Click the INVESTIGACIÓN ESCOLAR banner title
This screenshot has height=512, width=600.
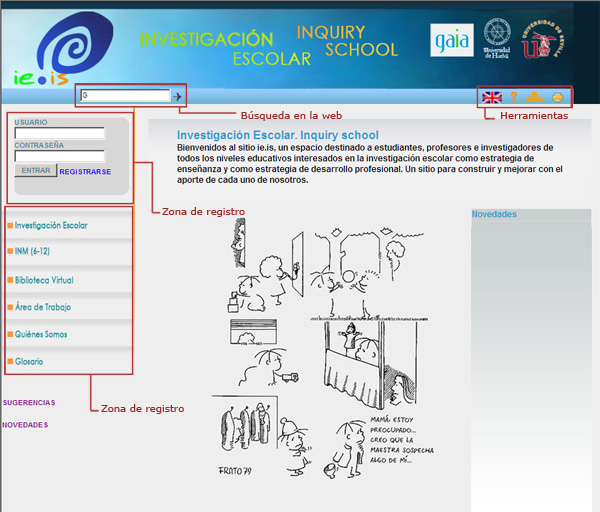coord(225,49)
